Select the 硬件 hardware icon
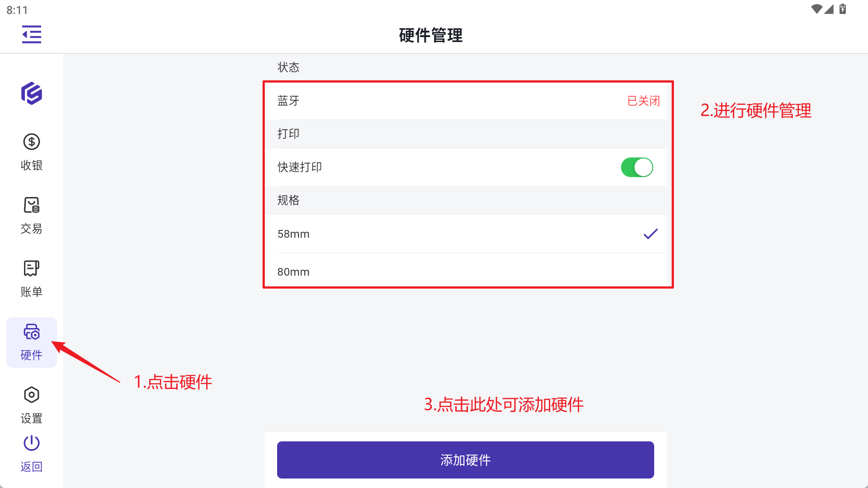The width and height of the screenshot is (868, 488). pos(32,332)
